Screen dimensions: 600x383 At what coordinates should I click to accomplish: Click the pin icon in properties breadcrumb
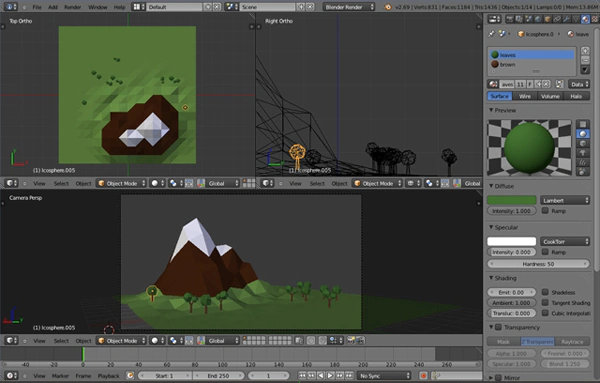click(491, 34)
